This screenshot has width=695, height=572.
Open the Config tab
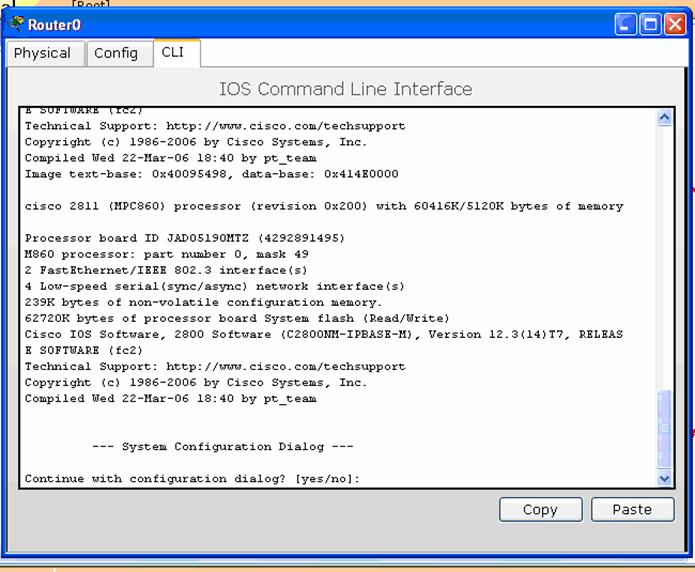click(x=116, y=53)
